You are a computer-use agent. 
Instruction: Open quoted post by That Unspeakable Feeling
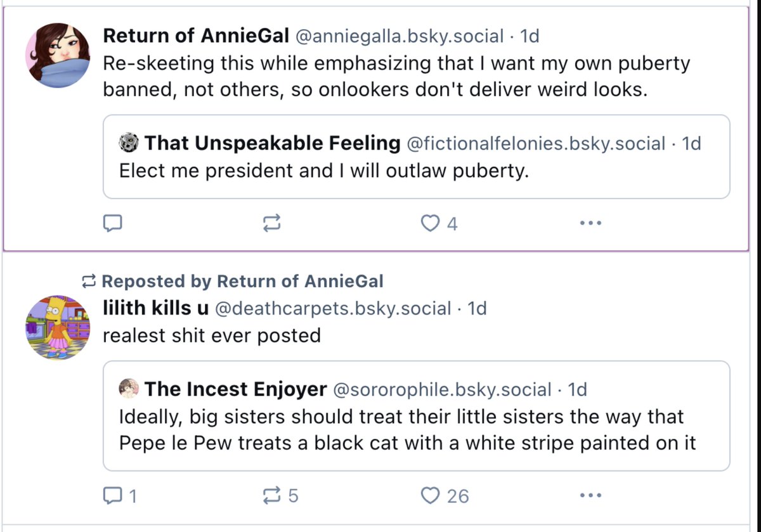click(416, 171)
